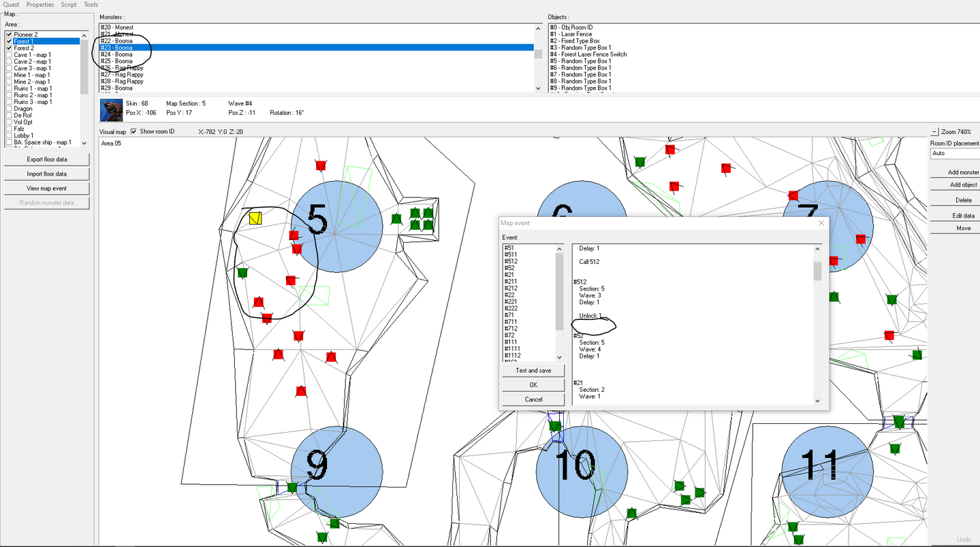The height and width of the screenshot is (547, 980).
Task: Enable the Cave 1 - map 1 checkbox
Action: tap(10, 55)
